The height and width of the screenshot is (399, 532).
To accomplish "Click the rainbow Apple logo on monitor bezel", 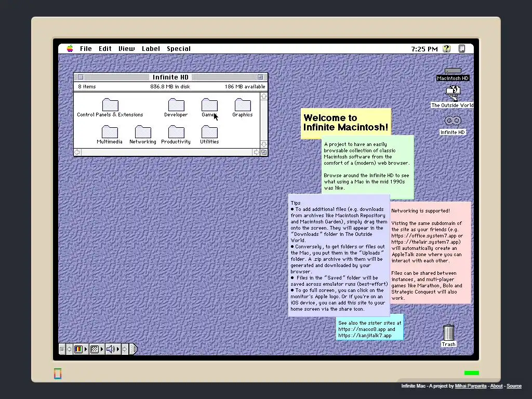I will coord(58,374).
